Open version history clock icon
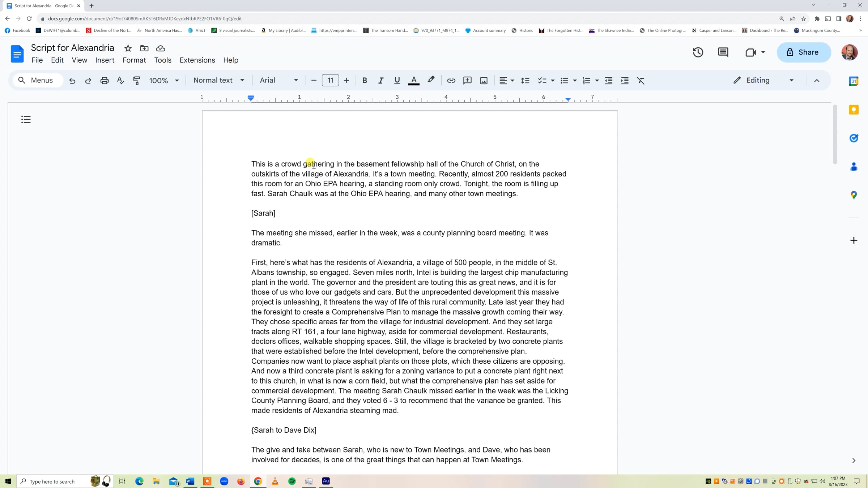This screenshot has width=868, height=488. pyautogui.click(x=698, y=52)
